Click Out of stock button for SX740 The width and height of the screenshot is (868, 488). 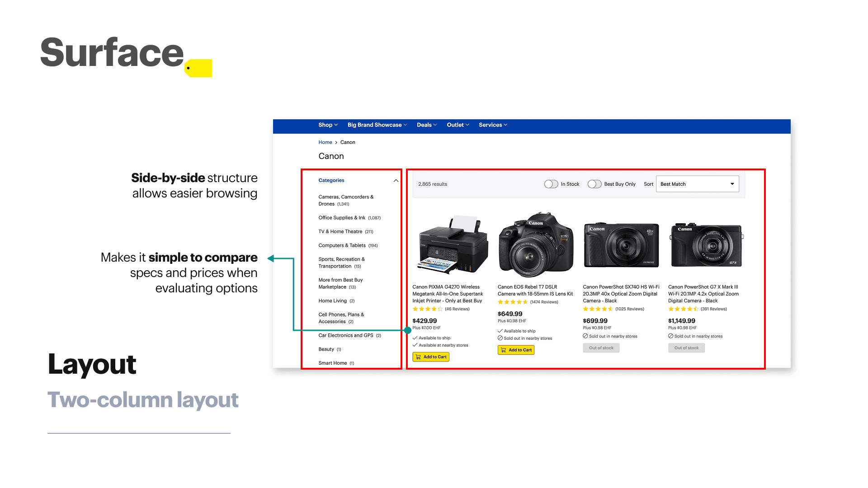(601, 348)
